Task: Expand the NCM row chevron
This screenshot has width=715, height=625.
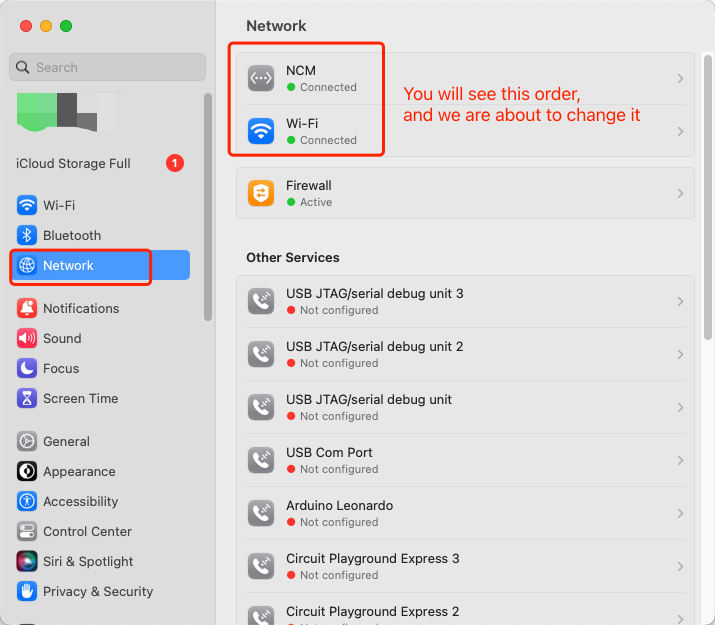Action: pyautogui.click(x=680, y=78)
